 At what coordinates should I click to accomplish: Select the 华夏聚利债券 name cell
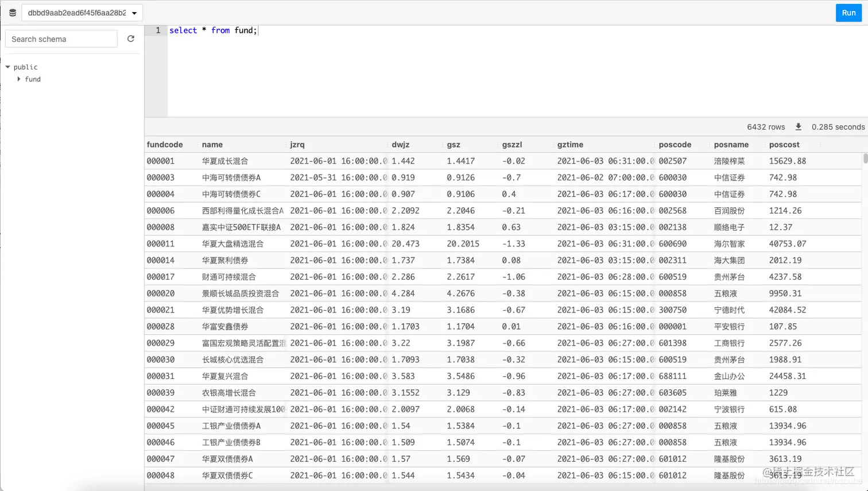coord(225,260)
